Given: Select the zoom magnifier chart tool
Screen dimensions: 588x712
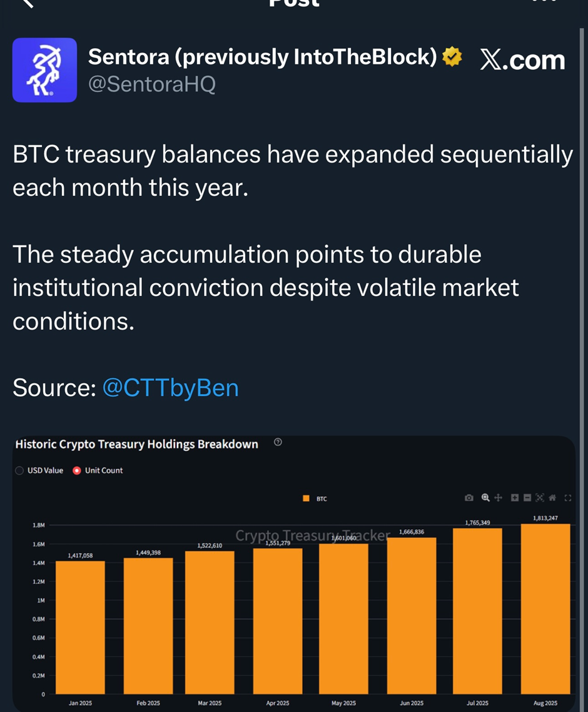Looking at the screenshot, I should click(485, 498).
